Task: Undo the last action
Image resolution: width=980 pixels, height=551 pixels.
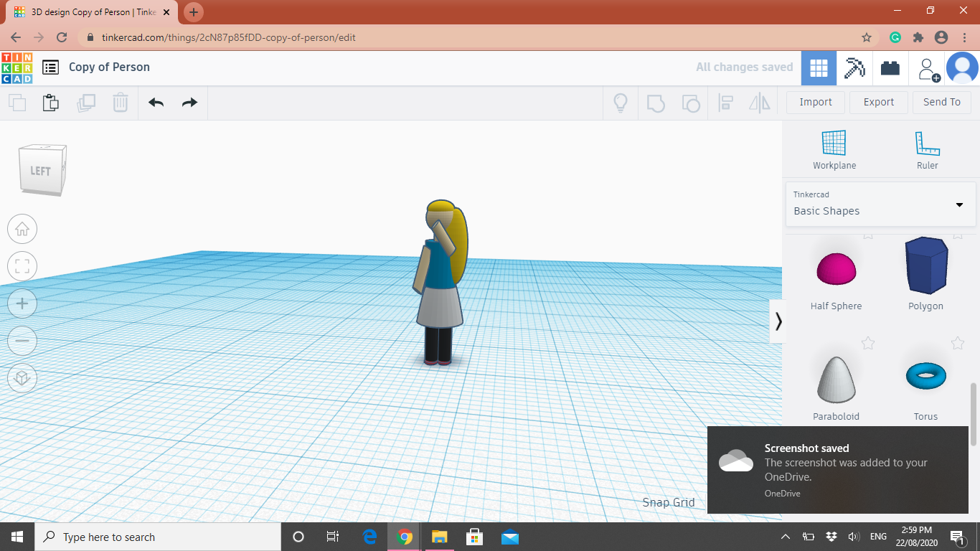Action: pyautogui.click(x=156, y=103)
